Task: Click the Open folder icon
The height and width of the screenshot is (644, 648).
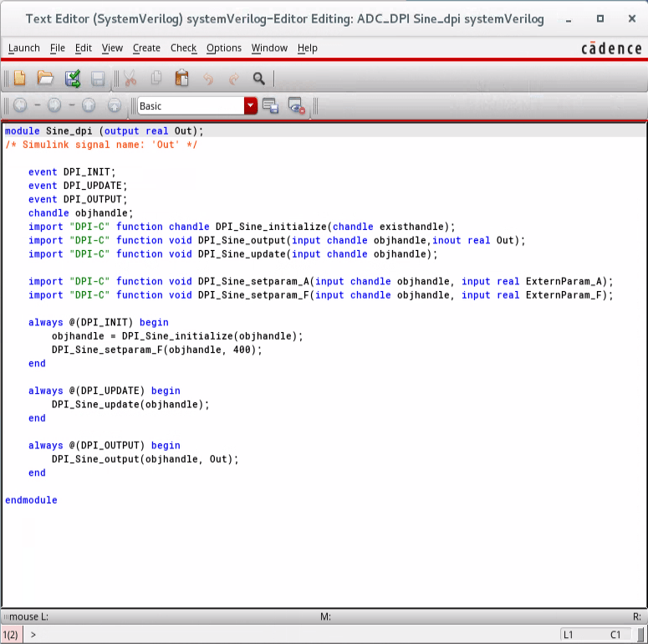Action: (x=45, y=79)
